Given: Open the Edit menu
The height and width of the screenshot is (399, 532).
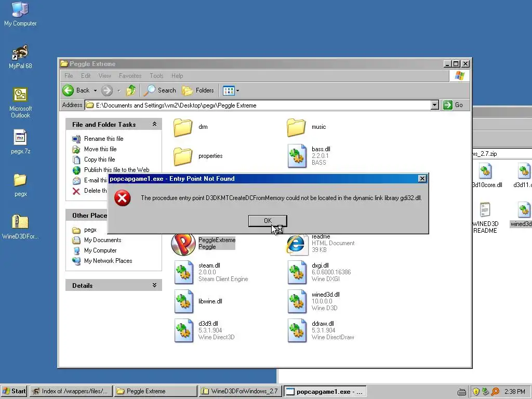Looking at the screenshot, I should click(86, 76).
